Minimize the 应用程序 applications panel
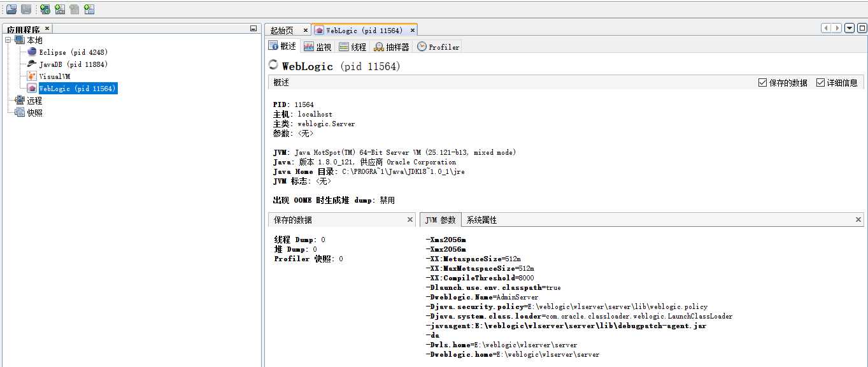Viewport: 868px width, 367px height. pyautogui.click(x=253, y=29)
